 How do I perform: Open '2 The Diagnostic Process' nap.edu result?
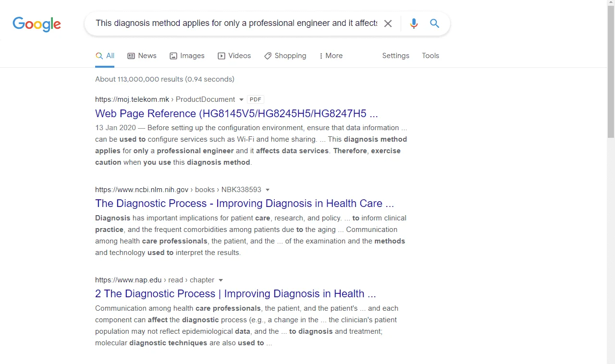point(235,294)
